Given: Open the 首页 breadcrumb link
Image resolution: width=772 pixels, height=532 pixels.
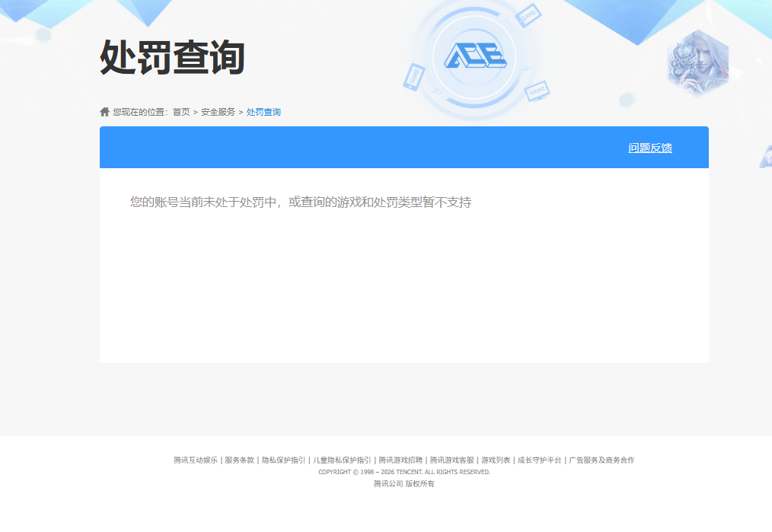Looking at the screenshot, I should 181,112.
